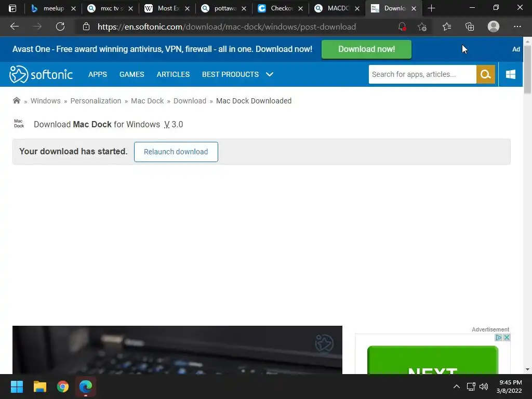
Task: Open volume control tray icon
Action: point(484,387)
